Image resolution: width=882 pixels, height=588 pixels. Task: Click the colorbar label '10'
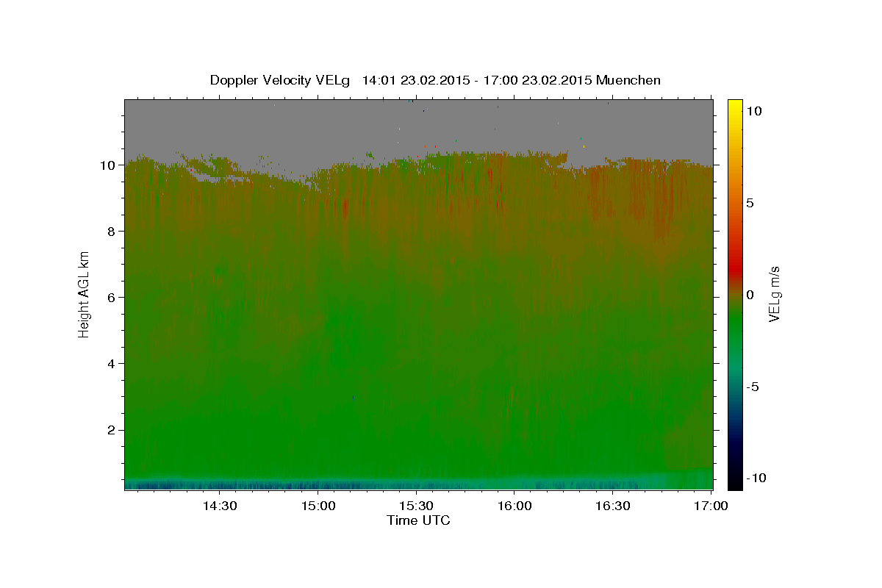[x=753, y=110]
